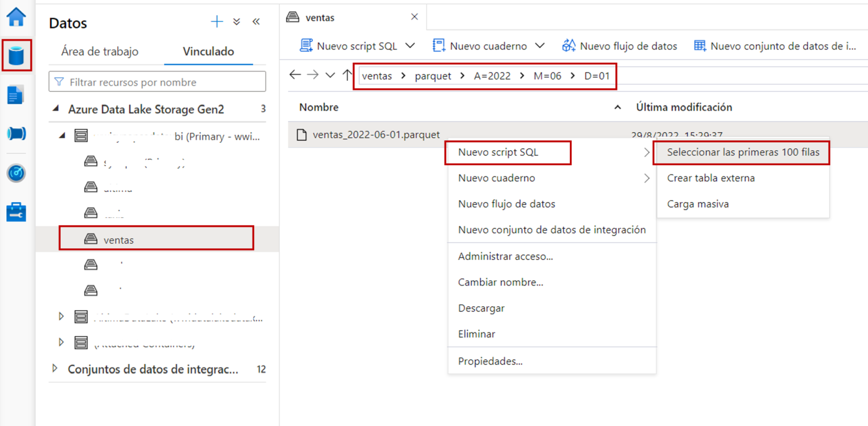The height and width of the screenshot is (426, 868).
Task: Select Carga masiva submenu item
Action: pyautogui.click(x=743, y=204)
